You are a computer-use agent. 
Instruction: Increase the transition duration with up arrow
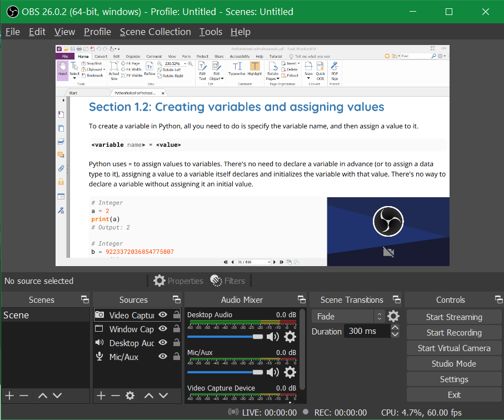point(395,327)
